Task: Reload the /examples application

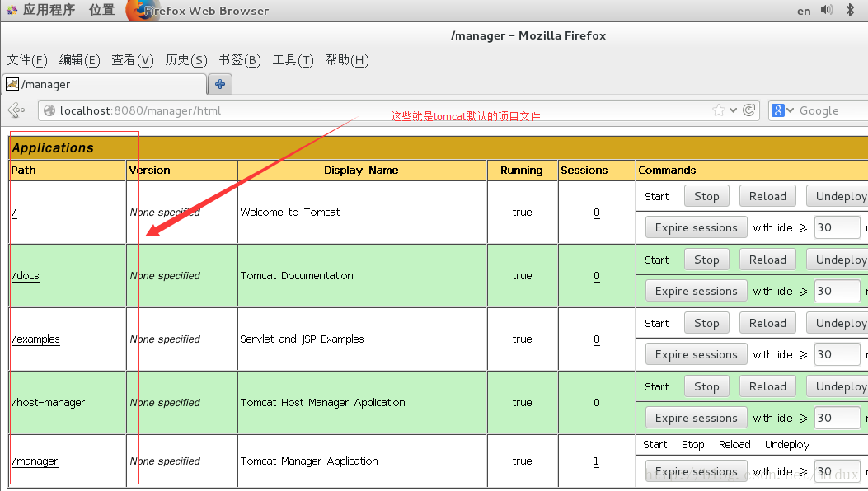Action: click(767, 323)
